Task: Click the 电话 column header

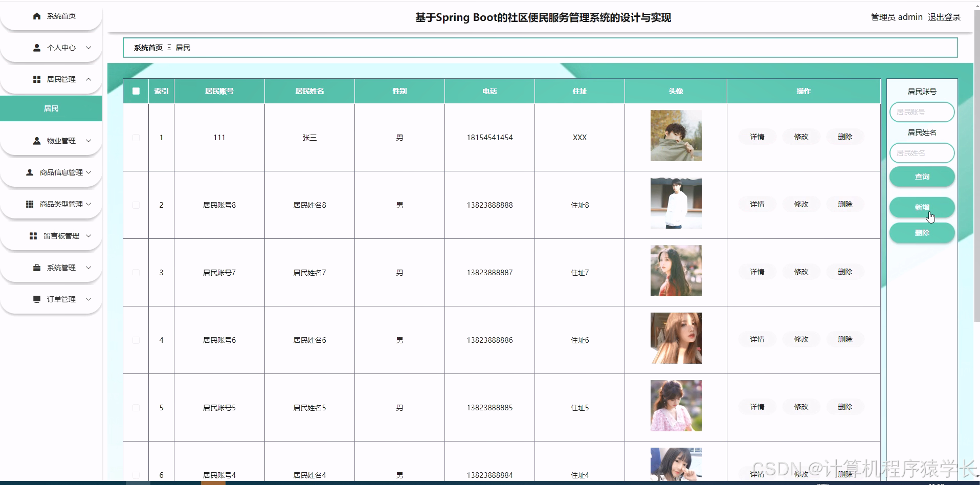Action: coord(489,91)
